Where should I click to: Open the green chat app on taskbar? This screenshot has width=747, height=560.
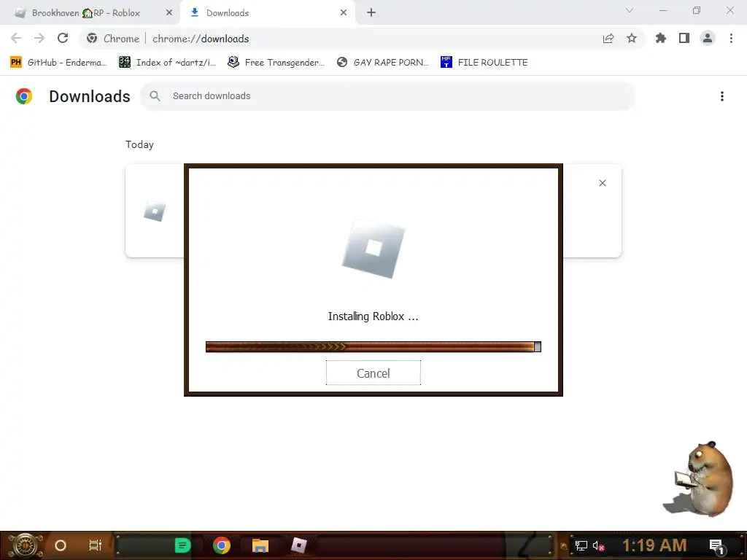coord(182,545)
